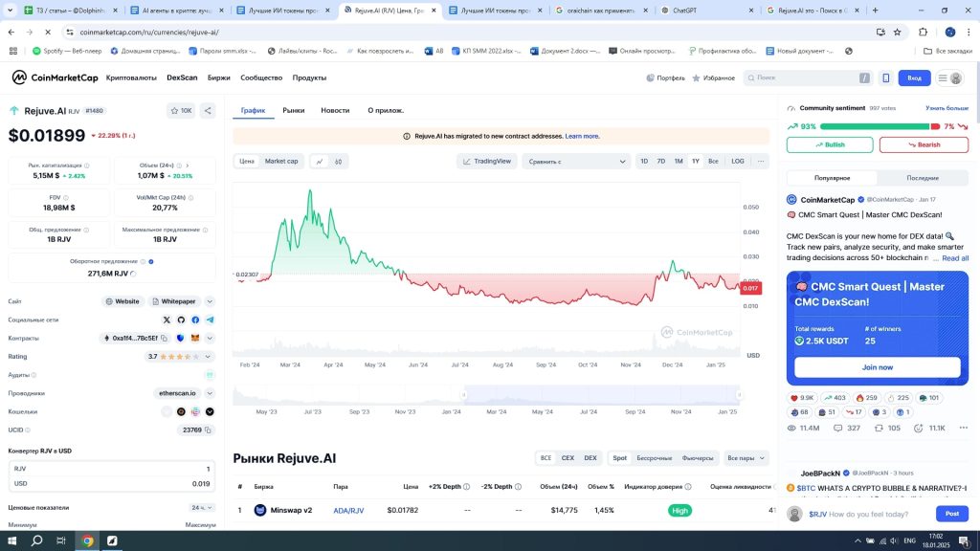Click the left handle of chart range navigator
This screenshot has width=980, height=551.
(464, 395)
